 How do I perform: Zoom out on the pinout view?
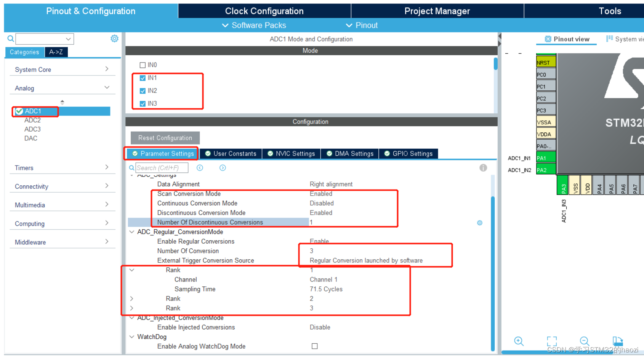(585, 341)
